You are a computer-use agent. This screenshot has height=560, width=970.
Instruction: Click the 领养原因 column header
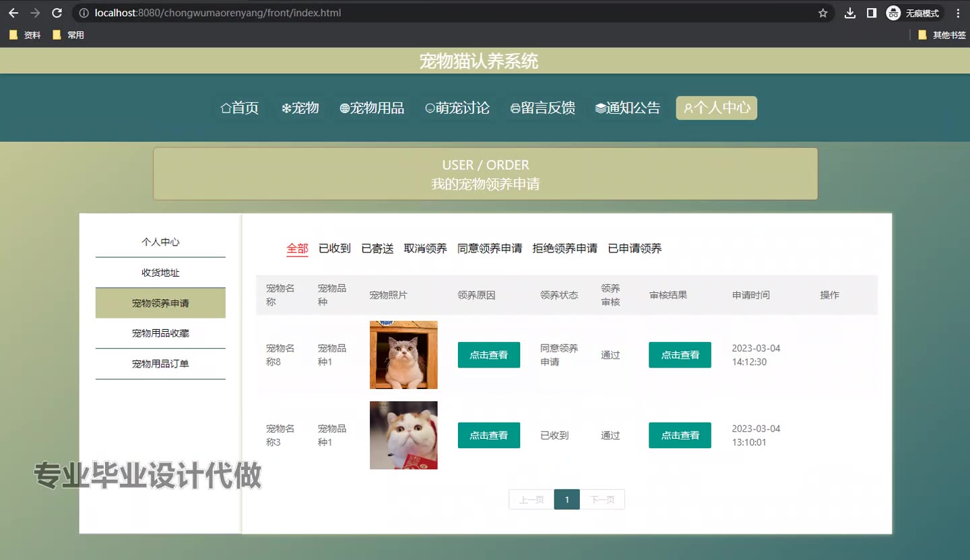click(x=476, y=295)
